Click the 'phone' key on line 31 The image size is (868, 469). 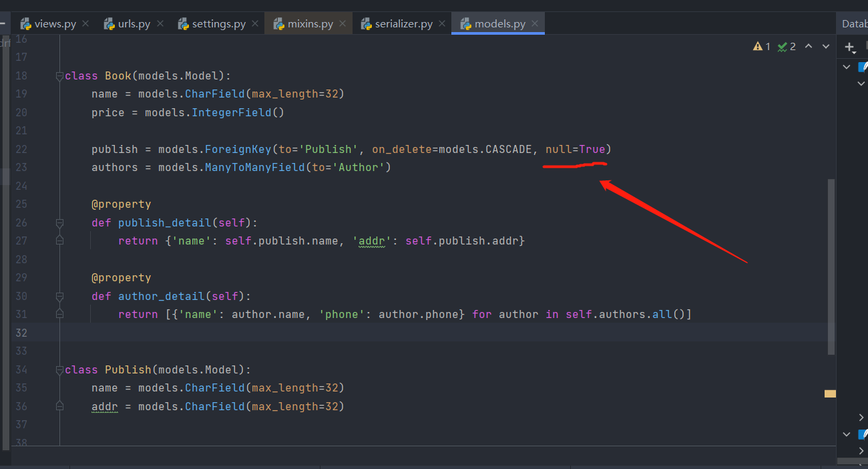pos(342,314)
